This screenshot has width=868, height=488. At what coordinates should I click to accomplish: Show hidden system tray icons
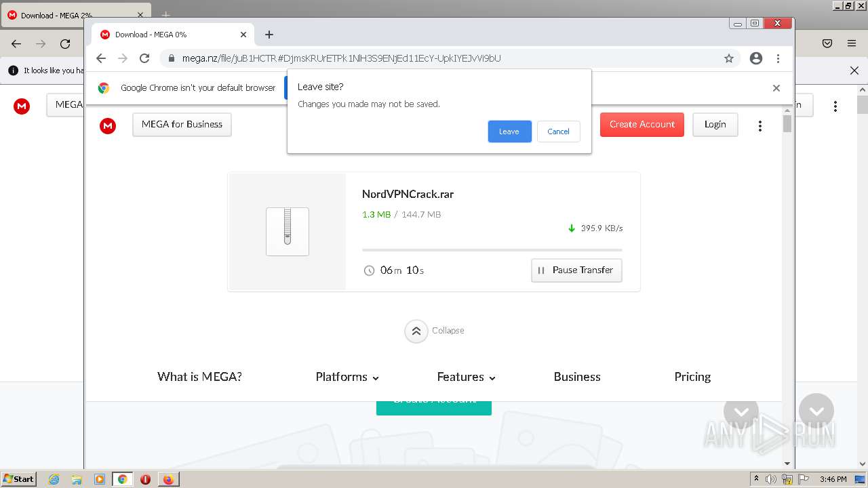(x=756, y=479)
